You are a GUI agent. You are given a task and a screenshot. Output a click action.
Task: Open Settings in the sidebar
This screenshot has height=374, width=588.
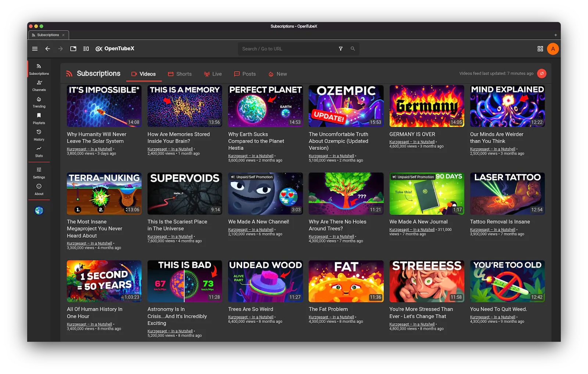tap(39, 173)
